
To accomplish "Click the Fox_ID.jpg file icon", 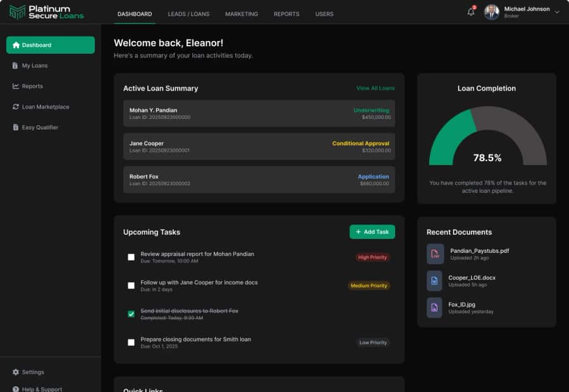I will click(x=434, y=308).
